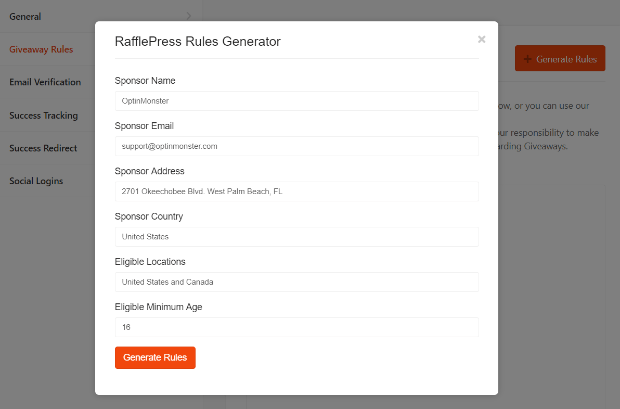620x409 pixels.
Task: Change the Eligible Minimum Age value
Action: pyautogui.click(x=297, y=327)
